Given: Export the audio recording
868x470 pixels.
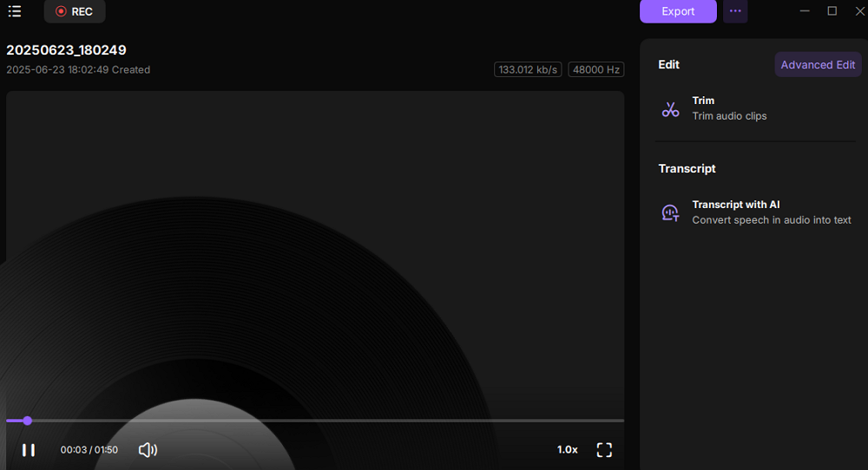Looking at the screenshot, I should coord(678,11).
